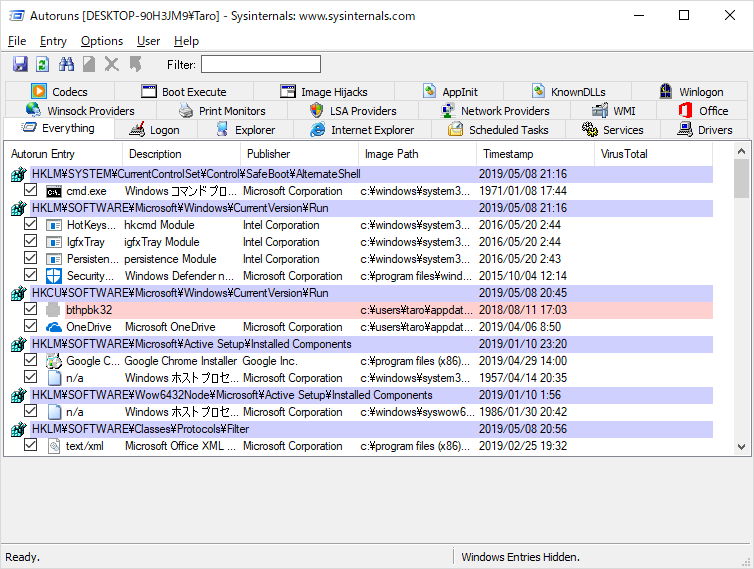This screenshot has height=569, width=754.
Task: Open the Help menu
Action: pyautogui.click(x=186, y=41)
